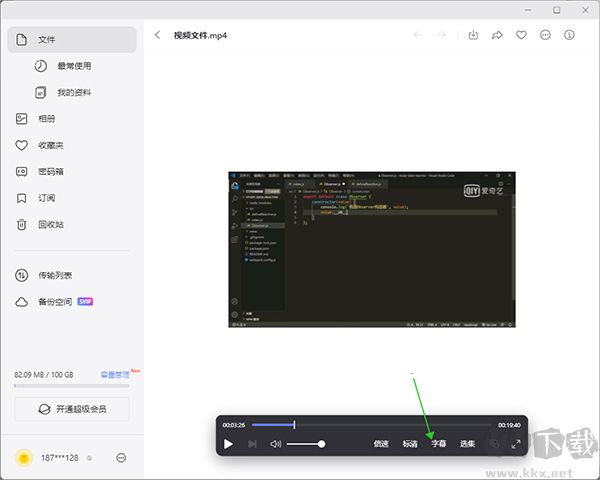The width and height of the screenshot is (600, 480).
Task: Click the storage usage bar
Action: point(72,386)
